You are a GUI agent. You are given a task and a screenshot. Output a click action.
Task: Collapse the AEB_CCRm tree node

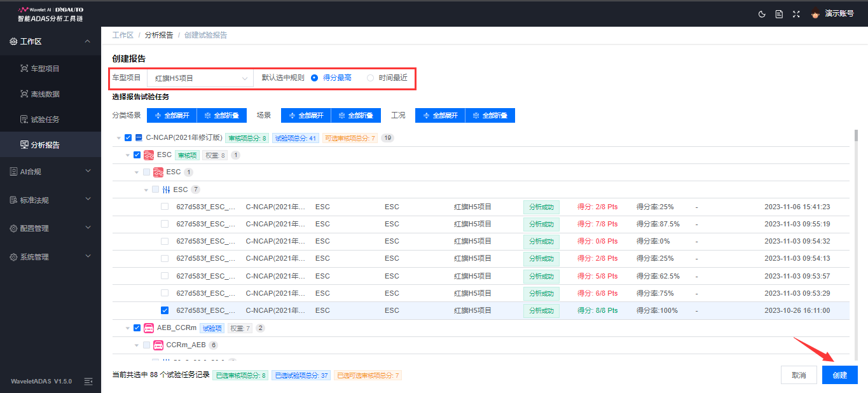coord(127,328)
